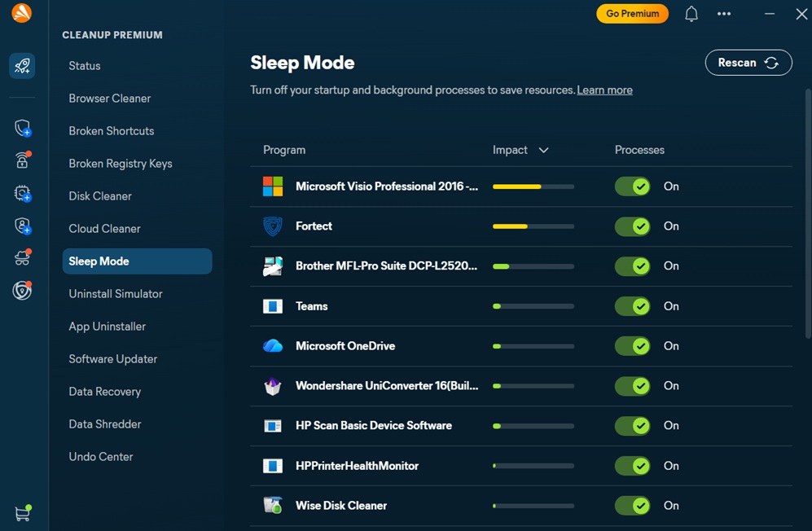The image size is (812, 531).
Task: Toggle processes switch for HP Scan Basic
Action: tap(632, 426)
